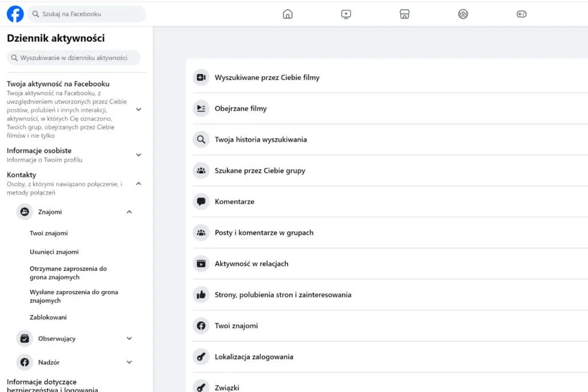
Task: Collapse the Znajomi submenu chevron
Action: coord(129,212)
